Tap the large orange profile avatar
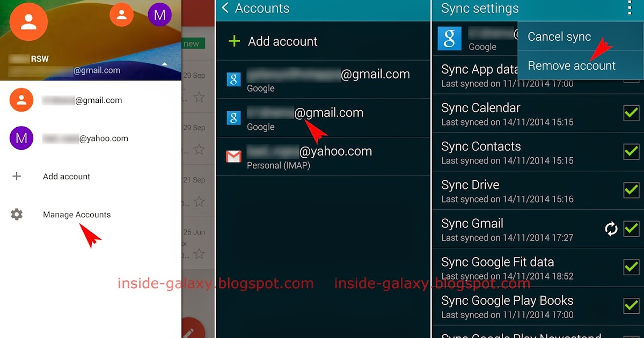Screen dimensions: 644x338 tap(28, 23)
